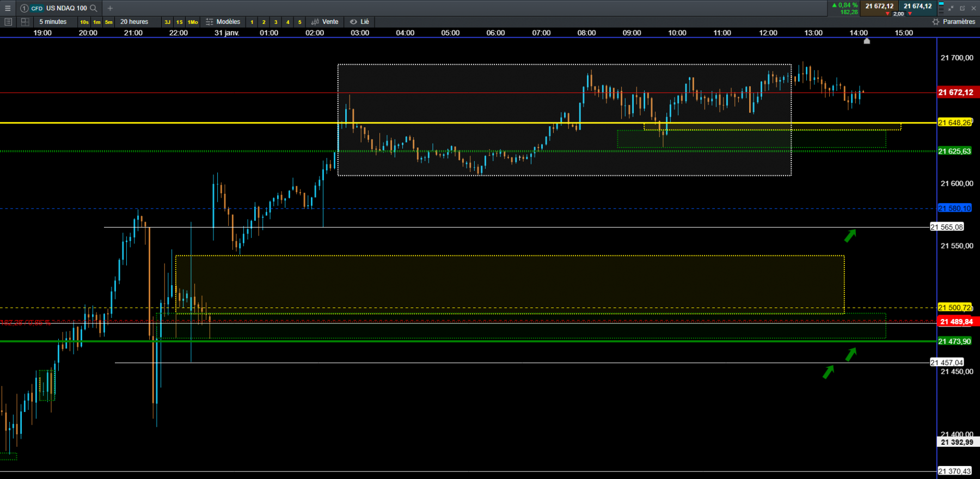Open the hamburger menu at top left
This screenshot has width=980, height=479.
point(8,8)
